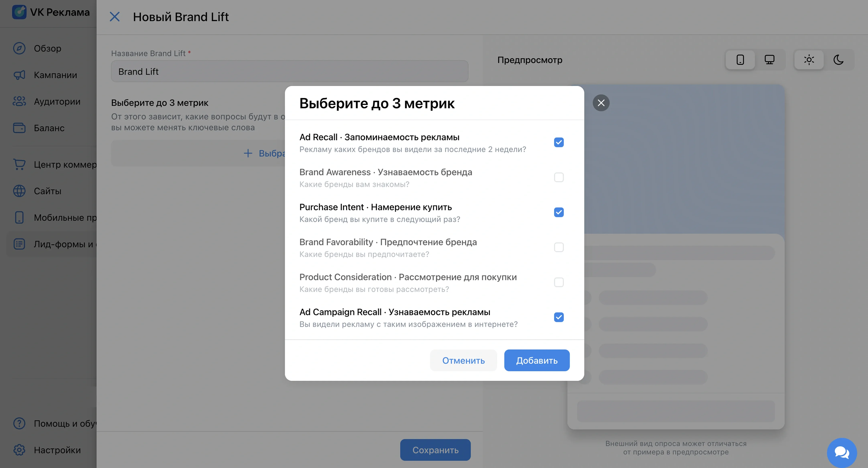Viewport: 868px width, 468px height.
Task: Select the dark theme moon icon
Action: point(838,60)
